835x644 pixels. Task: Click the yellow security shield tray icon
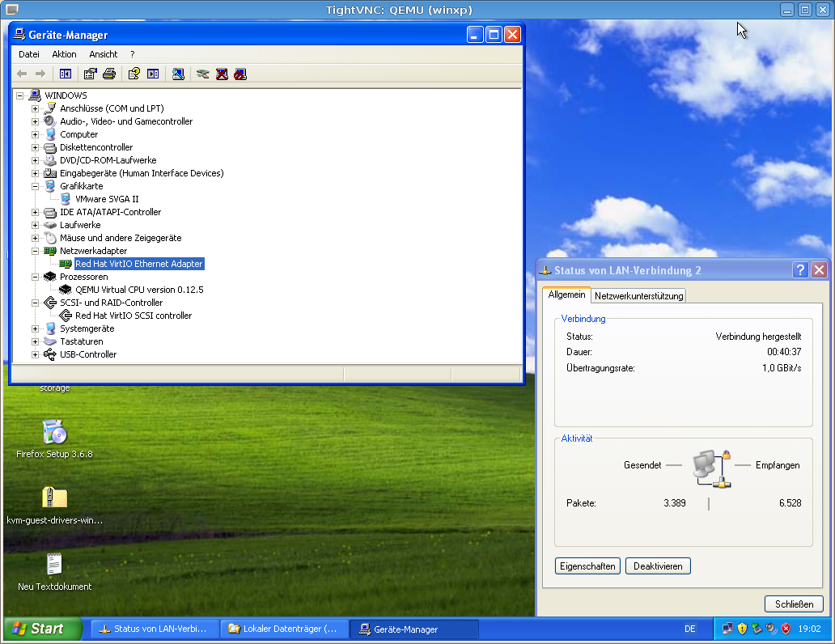click(742, 629)
